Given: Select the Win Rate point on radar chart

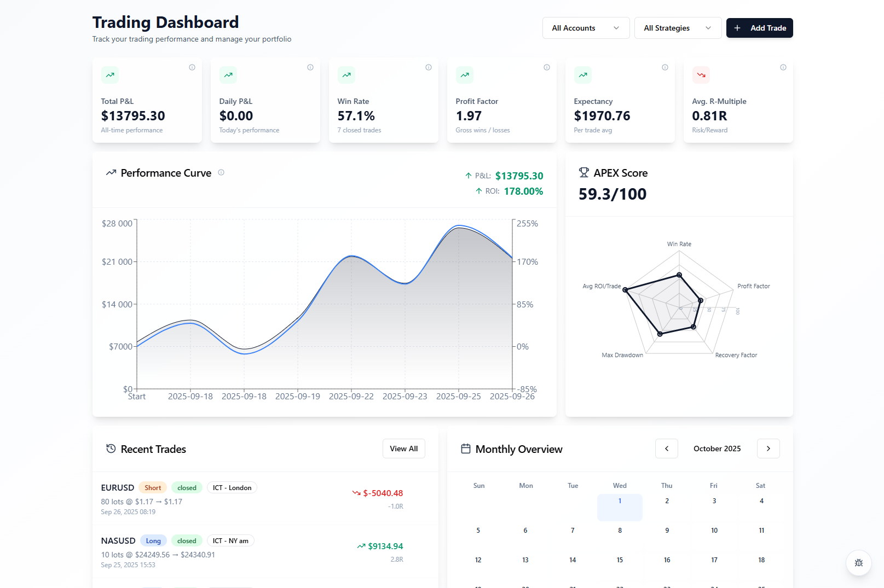Looking at the screenshot, I should (x=679, y=275).
